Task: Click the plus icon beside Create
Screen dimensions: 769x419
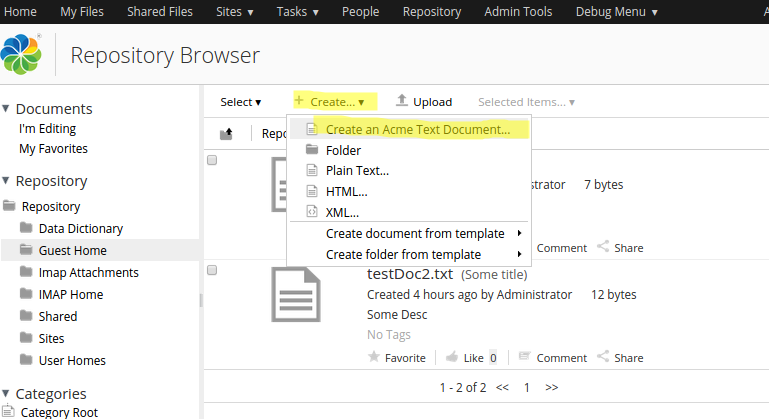Action: click(x=299, y=100)
